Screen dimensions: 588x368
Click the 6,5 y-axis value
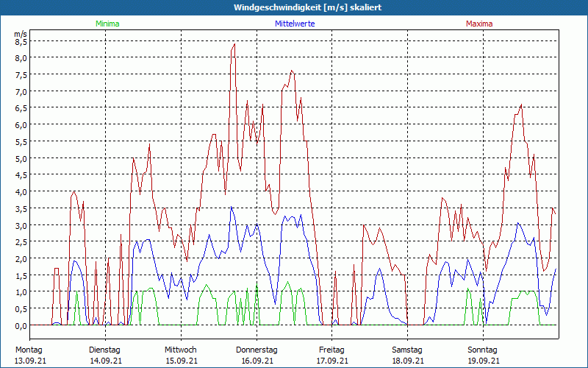(x=21, y=108)
